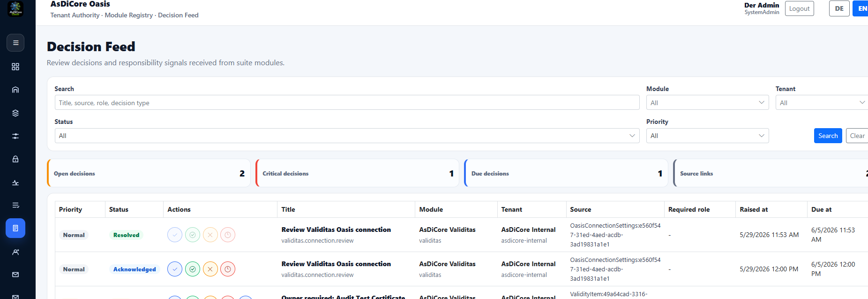This screenshot has height=299, width=868.
Task: Click Normal priority badge in Acknowledged row
Action: click(x=74, y=269)
